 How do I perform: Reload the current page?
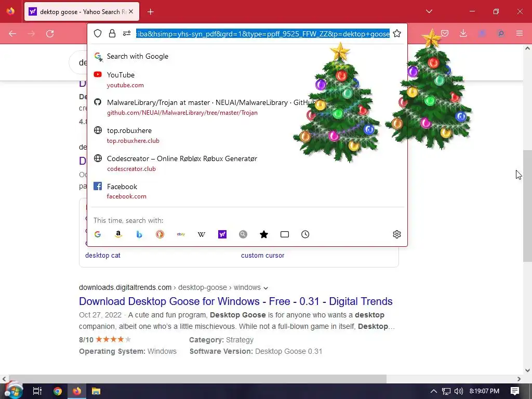(x=50, y=34)
